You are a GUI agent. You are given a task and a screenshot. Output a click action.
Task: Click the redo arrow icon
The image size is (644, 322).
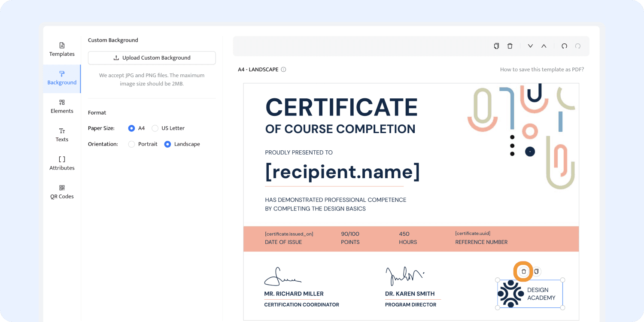click(578, 46)
